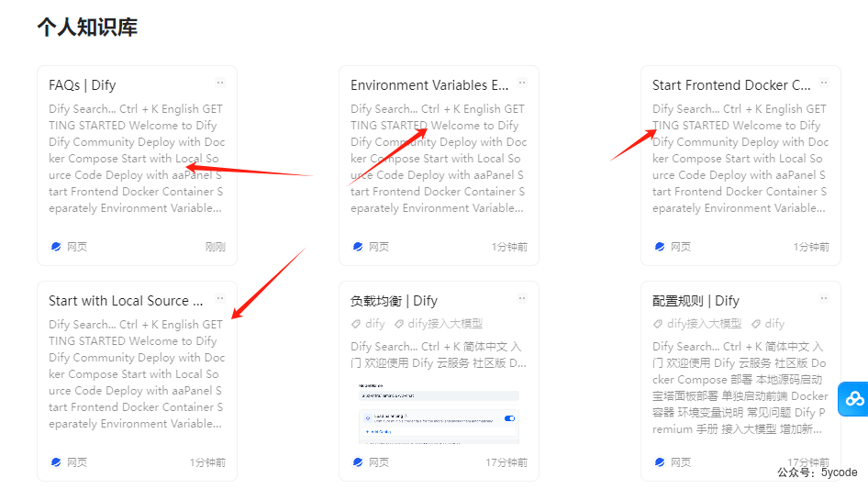The image size is (868, 489).
Task: Open the screenshot thumbnail in 负载均衡 card
Action: [439, 412]
